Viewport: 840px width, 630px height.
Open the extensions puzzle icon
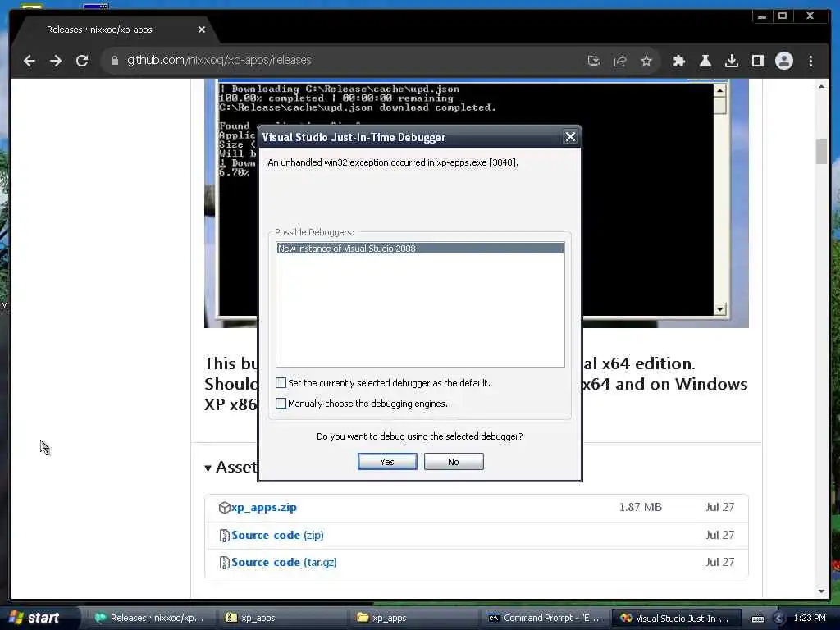coord(678,61)
